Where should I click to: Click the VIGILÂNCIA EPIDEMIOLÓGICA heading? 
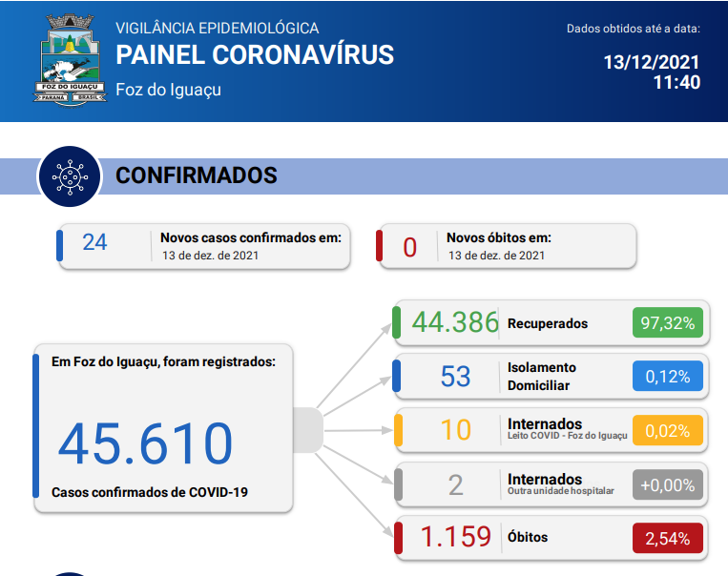point(217,29)
